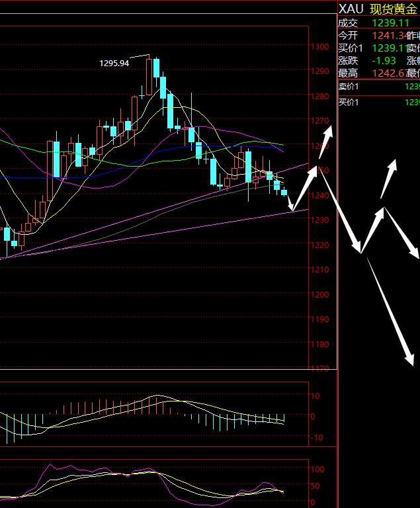Select the tall candlestick at the 1295.94 high
The width and height of the screenshot is (420, 508).
click(x=149, y=75)
